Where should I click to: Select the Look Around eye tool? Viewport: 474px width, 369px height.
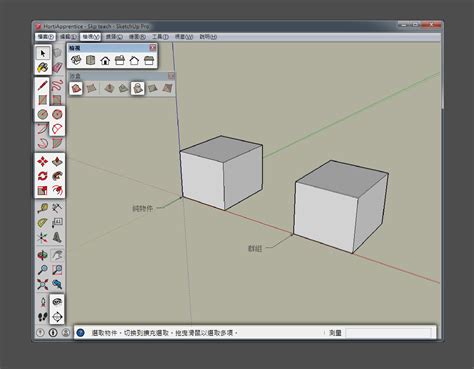click(x=57, y=302)
